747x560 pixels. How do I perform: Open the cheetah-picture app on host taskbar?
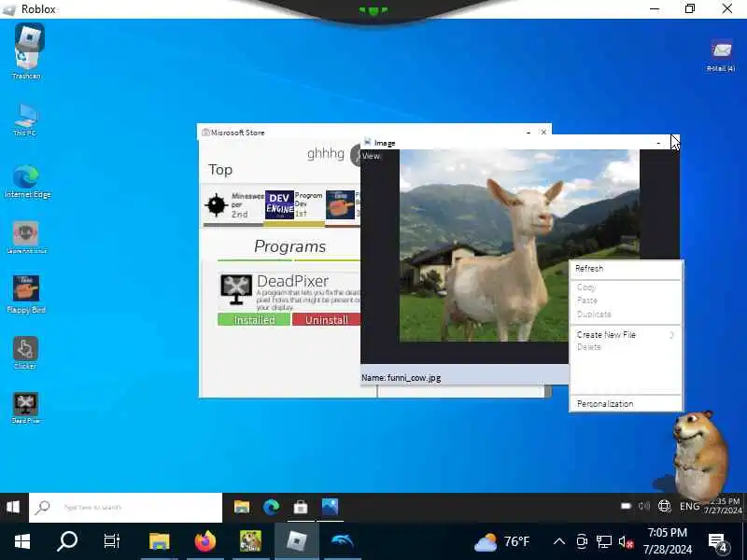(x=250, y=541)
